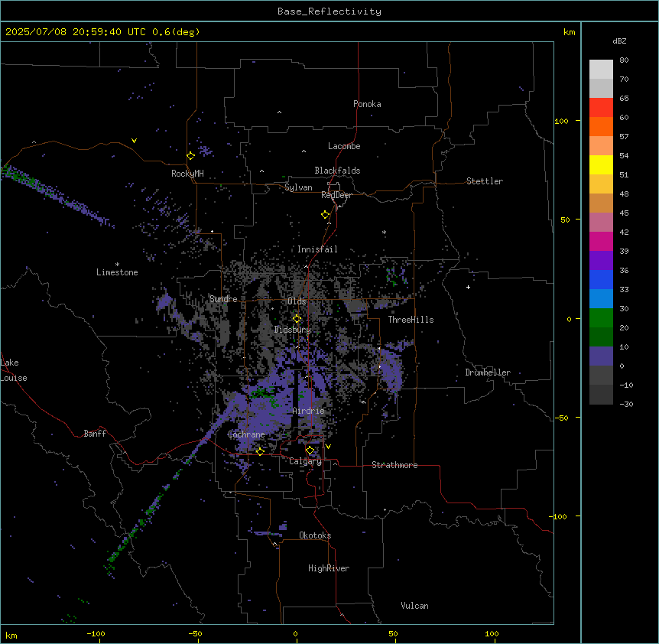Image resolution: width=659 pixels, height=644 pixels.
Task: Select the blue 33-36 dBZ legend swatch
Action: [601, 280]
